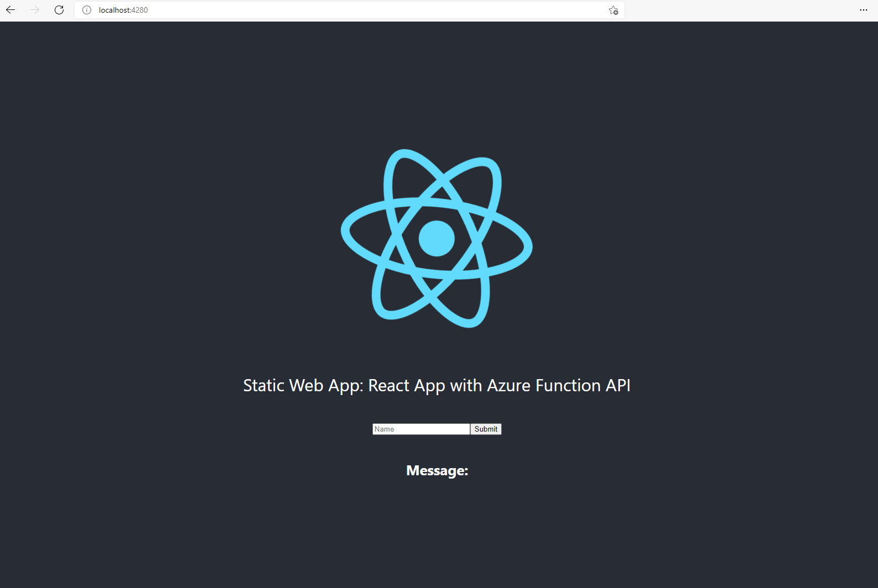Click the Message: label
The height and width of the screenshot is (588, 878).
pyautogui.click(x=437, y=471)
